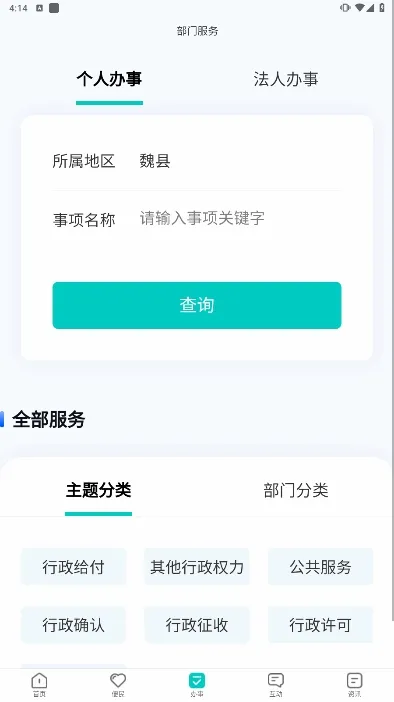Tap the wifi signal icon in status bar
The image size is (394, 702).
(360, 8)
